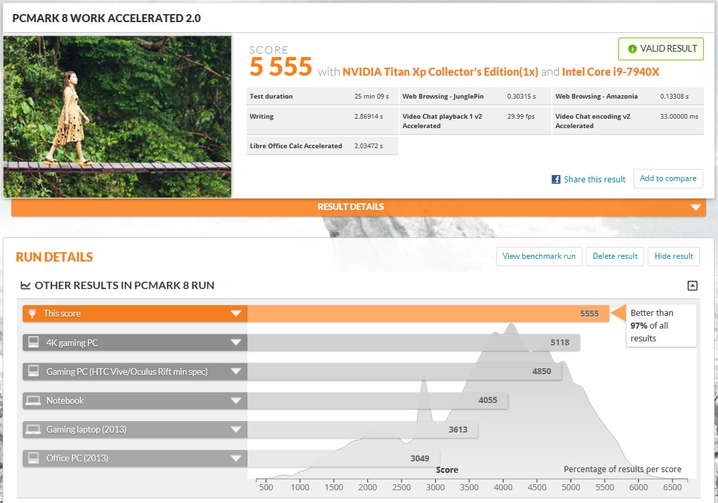Expand the This score dropdown arrow
718x503 pixels.
[236, 313]
